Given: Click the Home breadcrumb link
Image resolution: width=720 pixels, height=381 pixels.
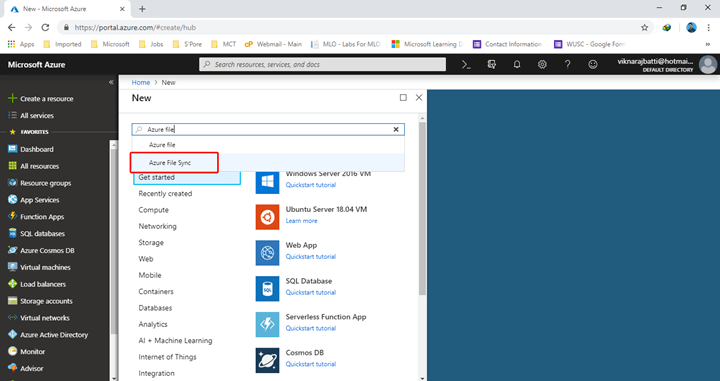Looking at the screenshot, I should [141, 83].
